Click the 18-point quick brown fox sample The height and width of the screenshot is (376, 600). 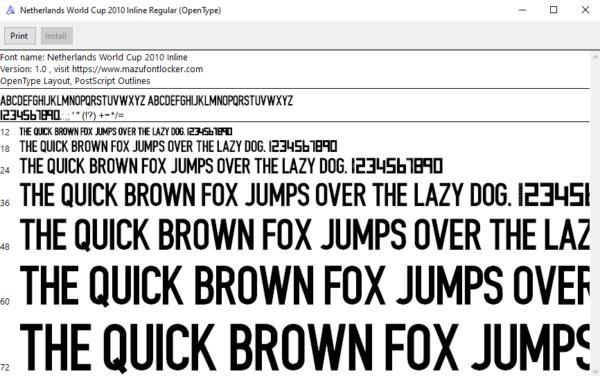pyautogui.click(x=178, y=146)
